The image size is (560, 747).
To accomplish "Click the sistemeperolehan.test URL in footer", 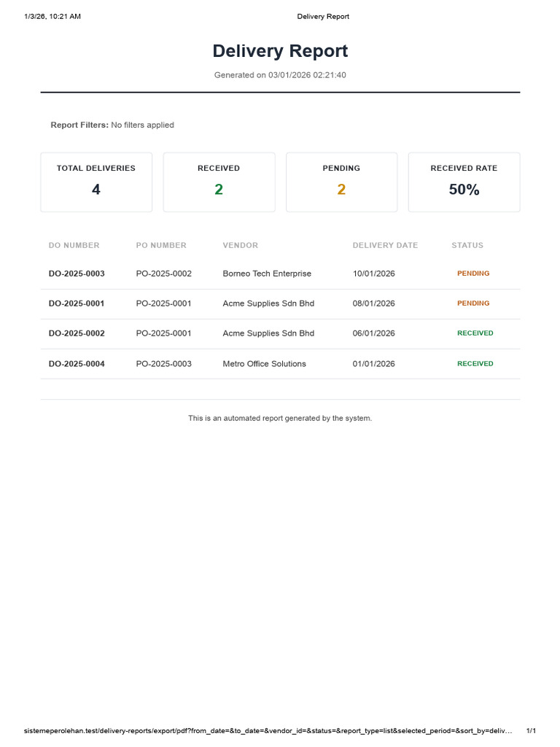I will coord(268,731).
